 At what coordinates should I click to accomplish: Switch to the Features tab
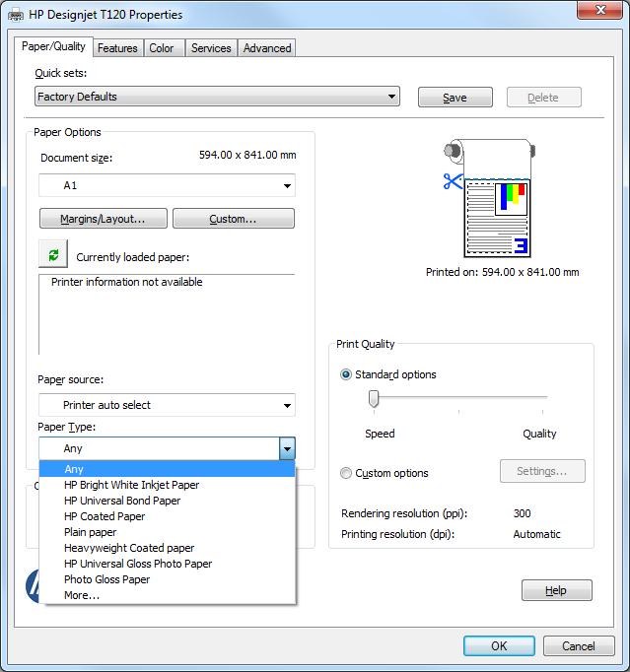pos(117,48)
